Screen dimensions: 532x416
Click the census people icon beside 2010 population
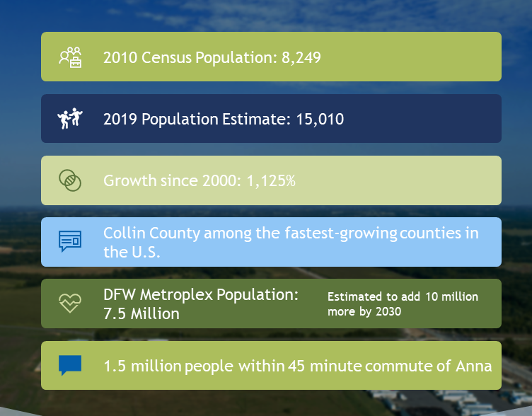(70, 57)
